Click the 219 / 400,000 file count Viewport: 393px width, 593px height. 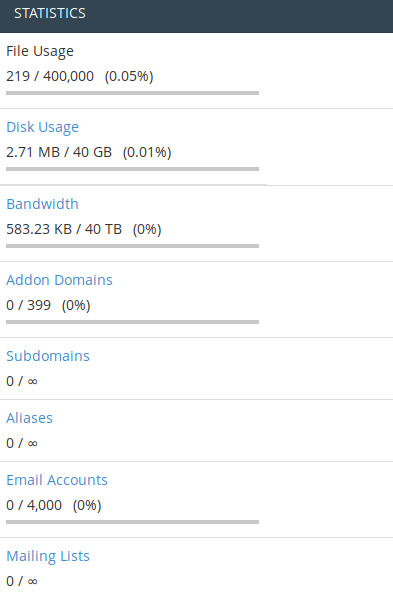click(x=50, y=76)
